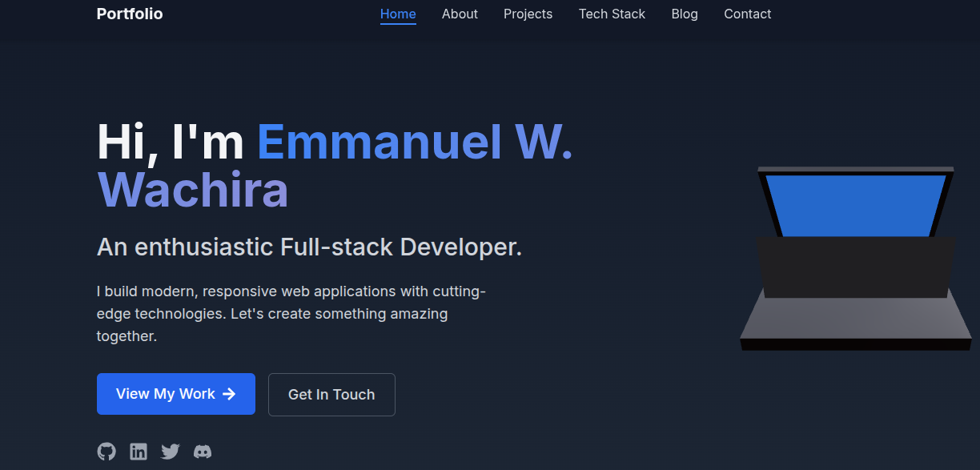The image size is (980, 470).
Task: Click the enthusiastic Full-stack Developer subtitle
Action: [309, 247]
